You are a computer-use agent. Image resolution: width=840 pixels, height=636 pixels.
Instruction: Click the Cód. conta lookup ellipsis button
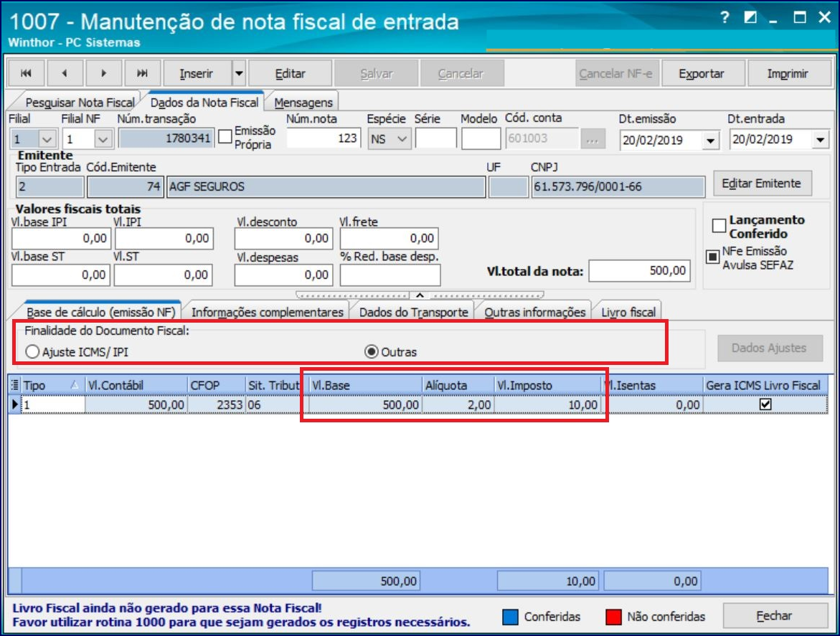coord(592,139)
